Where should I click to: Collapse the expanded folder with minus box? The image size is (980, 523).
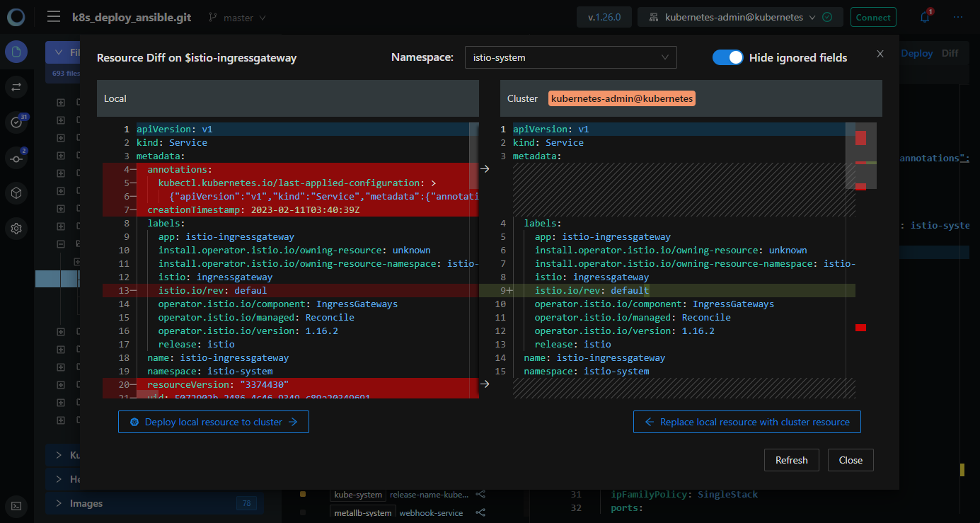tap(60, 244)
